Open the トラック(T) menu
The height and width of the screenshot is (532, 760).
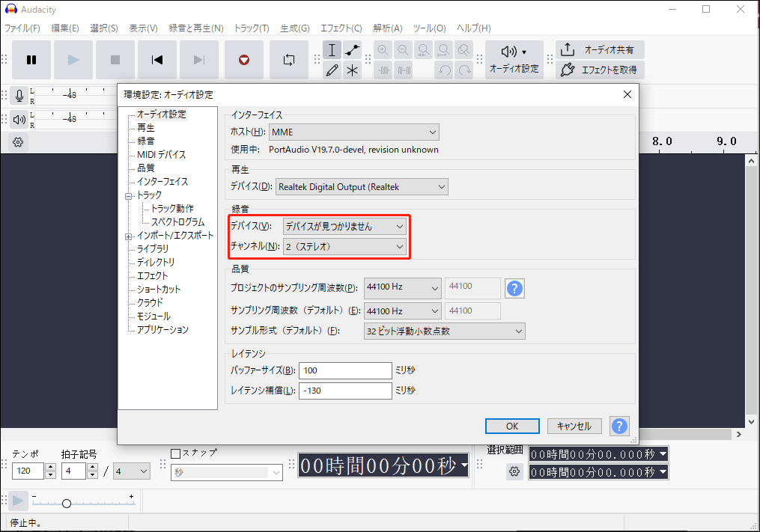click(x=252, y=28)
